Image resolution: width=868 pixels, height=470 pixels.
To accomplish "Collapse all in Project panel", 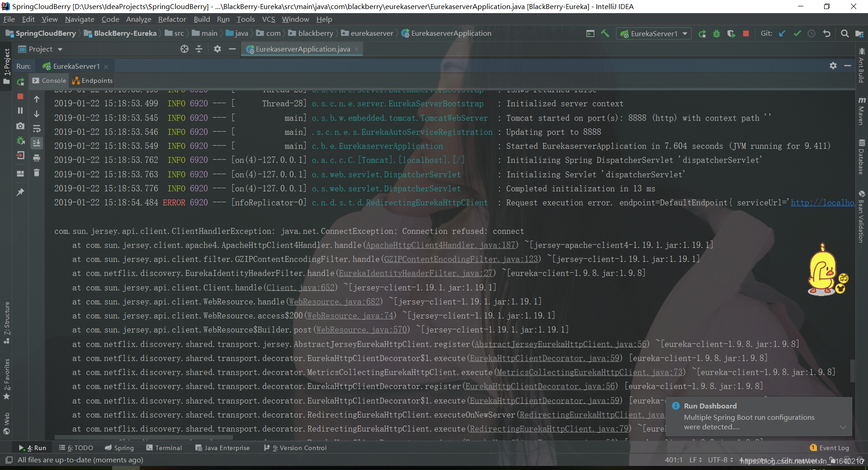I will tap(199, 49).
